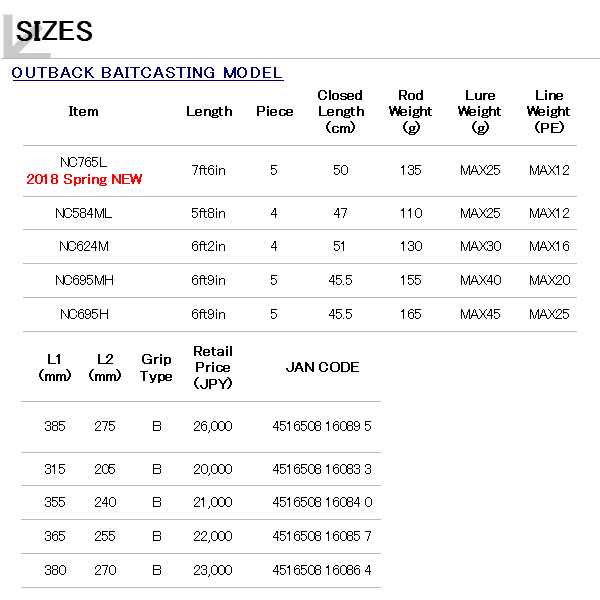This screenshot has height=600, width=600.
Task: Click closed length value 50
Action: pos(340,170)
